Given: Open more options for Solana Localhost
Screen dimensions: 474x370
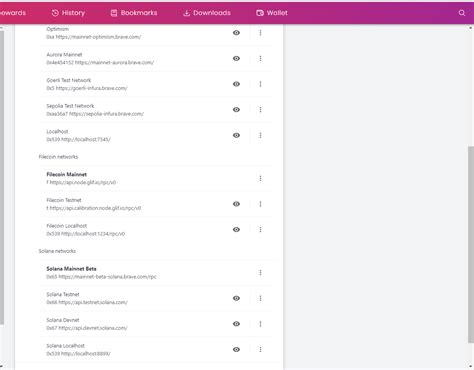Looking at the screenshot, I should 260,350.
